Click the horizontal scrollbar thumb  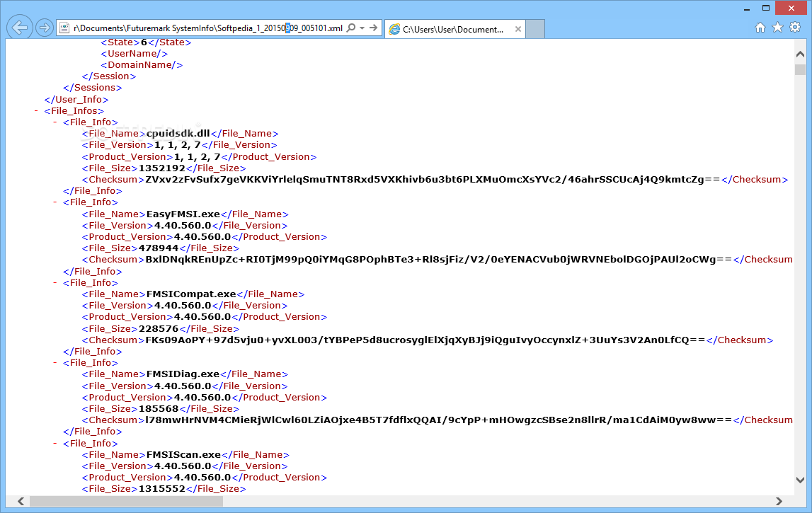pyautogui.click(x=126, y=501)
